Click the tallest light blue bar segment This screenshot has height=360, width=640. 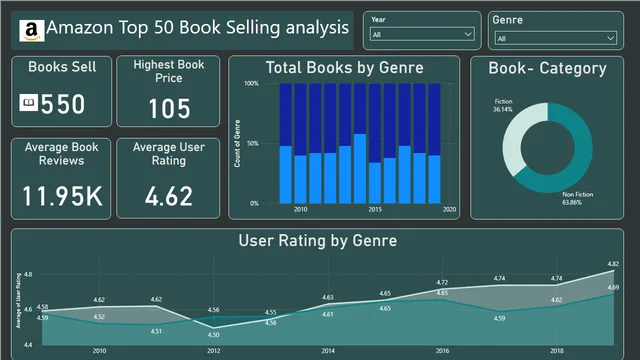pos(360,169)
